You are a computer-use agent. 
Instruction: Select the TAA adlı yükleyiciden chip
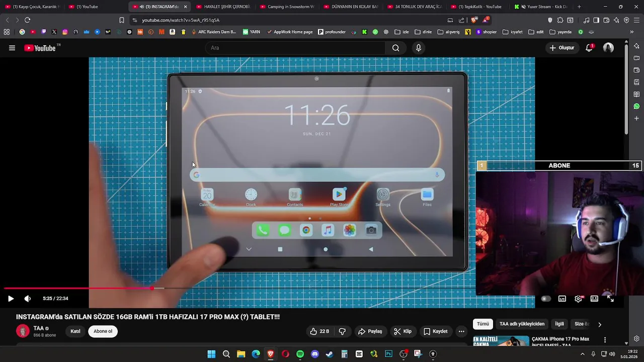coord(522,324)
